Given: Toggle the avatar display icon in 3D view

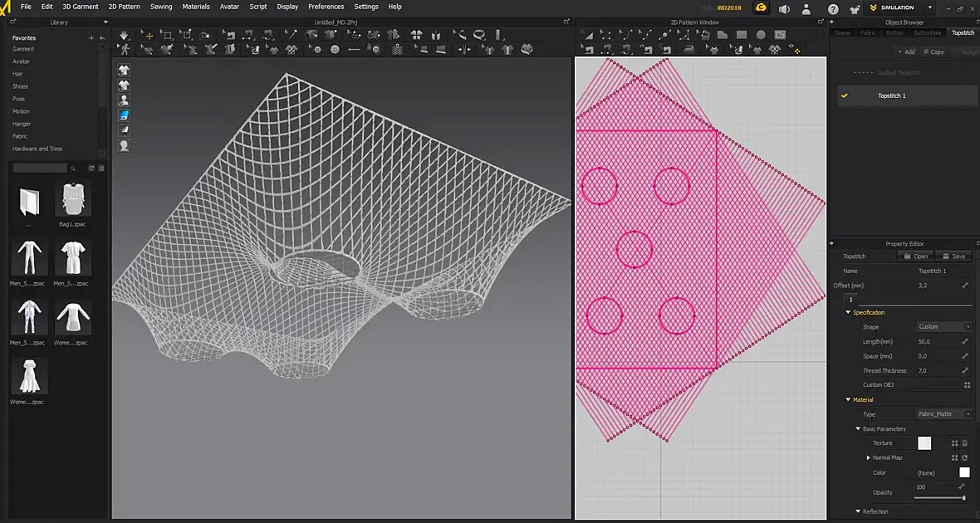Looking at the screenshot, I should point(124,100).
